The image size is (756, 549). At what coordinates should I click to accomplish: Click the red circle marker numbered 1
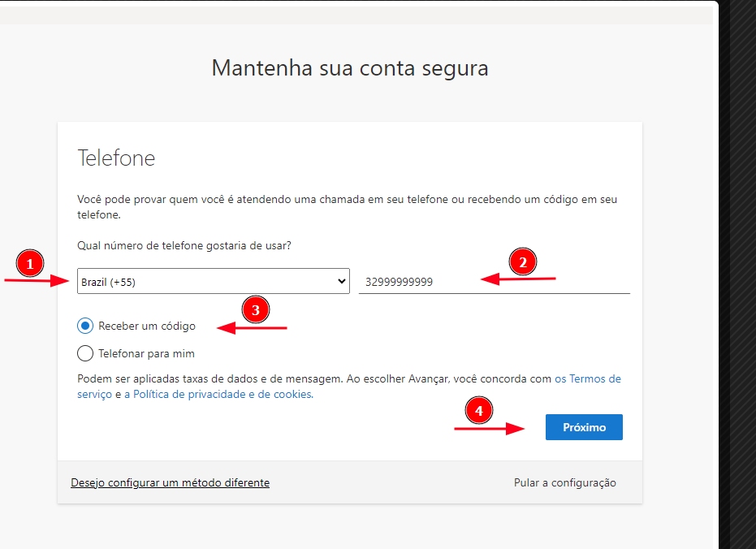pos(30,264)
